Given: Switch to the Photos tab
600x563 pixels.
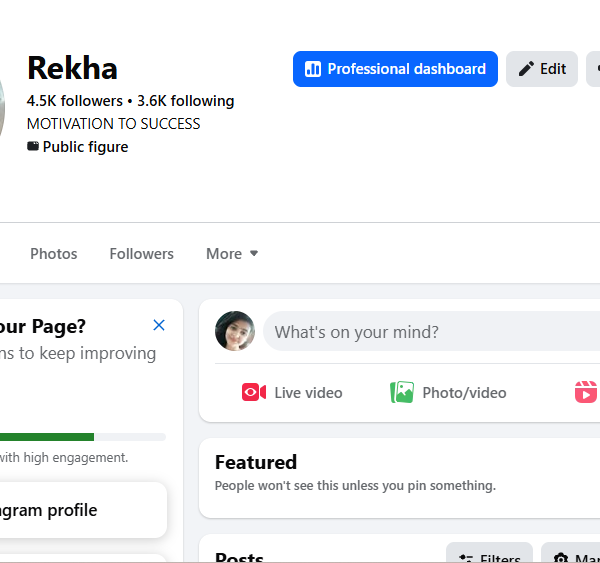Looking at the screenshot, I should point(54,254).
